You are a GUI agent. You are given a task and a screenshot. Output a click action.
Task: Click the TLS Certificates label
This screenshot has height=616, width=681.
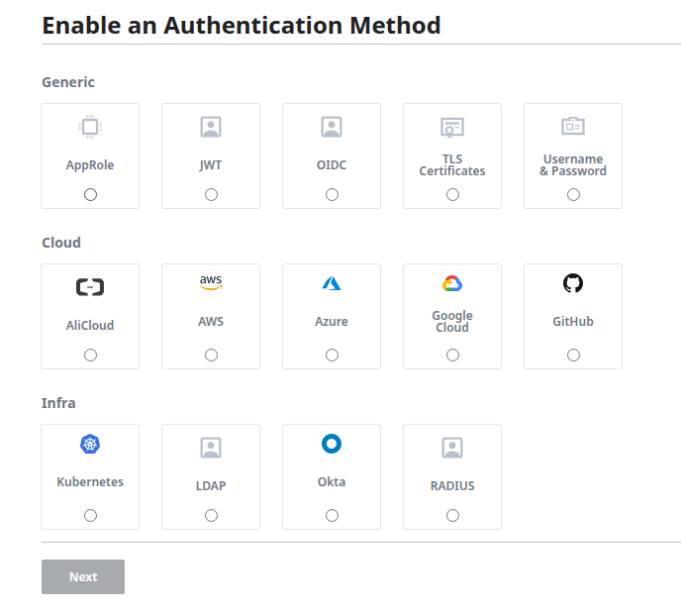[x=452, y=165]
